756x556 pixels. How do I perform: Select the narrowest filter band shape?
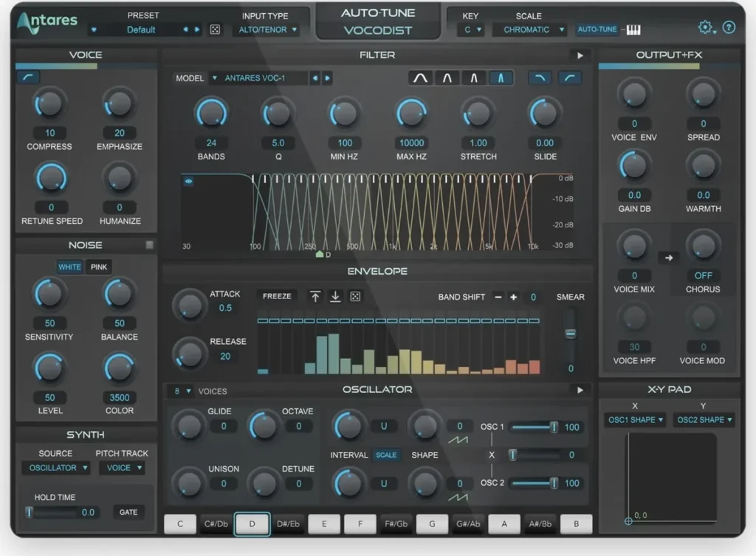[501, 78]
